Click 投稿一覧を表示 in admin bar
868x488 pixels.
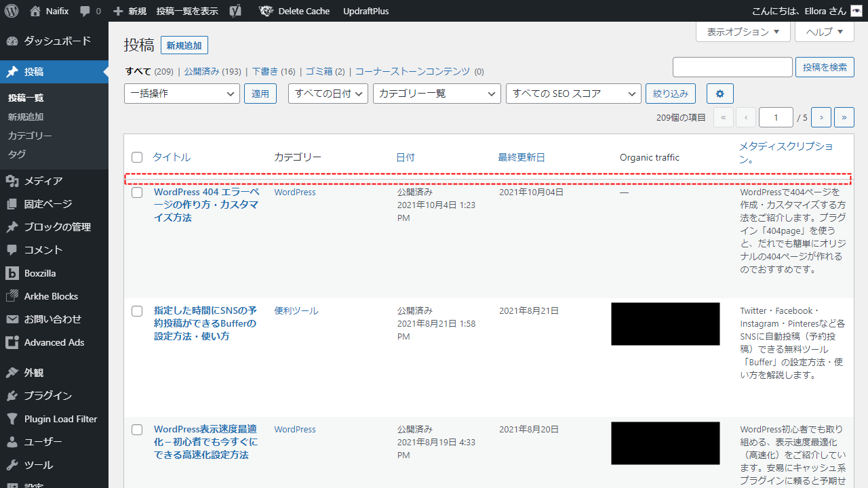point(187,11)
